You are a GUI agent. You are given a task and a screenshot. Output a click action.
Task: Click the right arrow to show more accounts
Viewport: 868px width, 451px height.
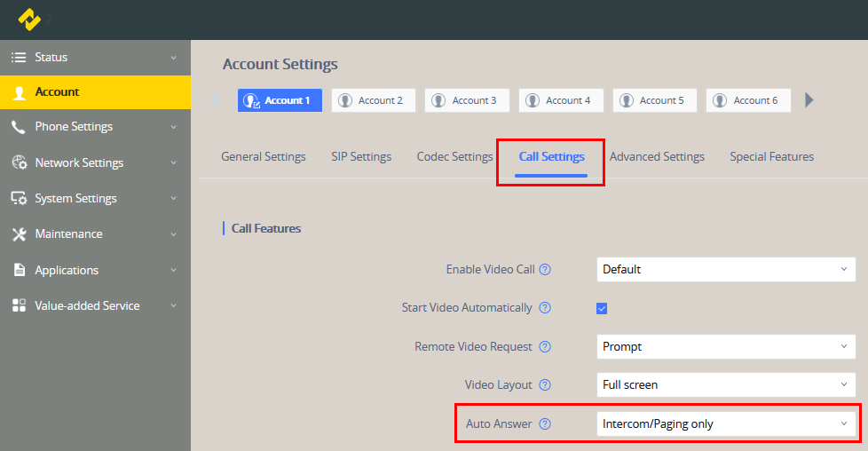point(809,100)
